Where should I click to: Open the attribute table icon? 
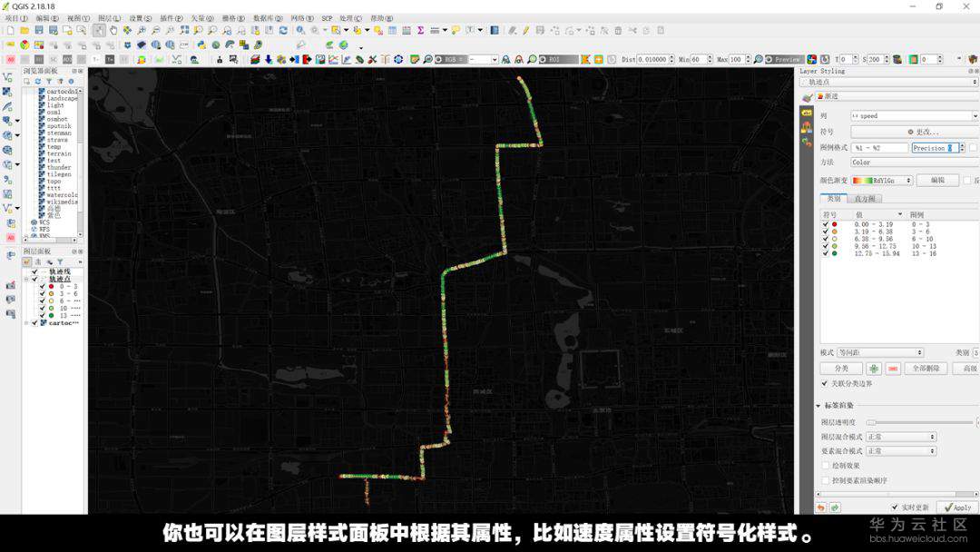393,30
